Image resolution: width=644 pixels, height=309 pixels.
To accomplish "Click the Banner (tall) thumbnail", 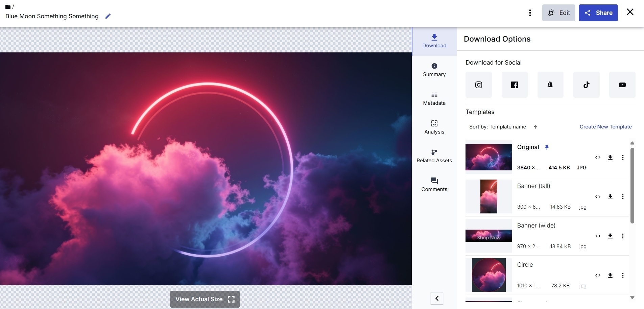I will pyautogui.click(x=489, y=196).
